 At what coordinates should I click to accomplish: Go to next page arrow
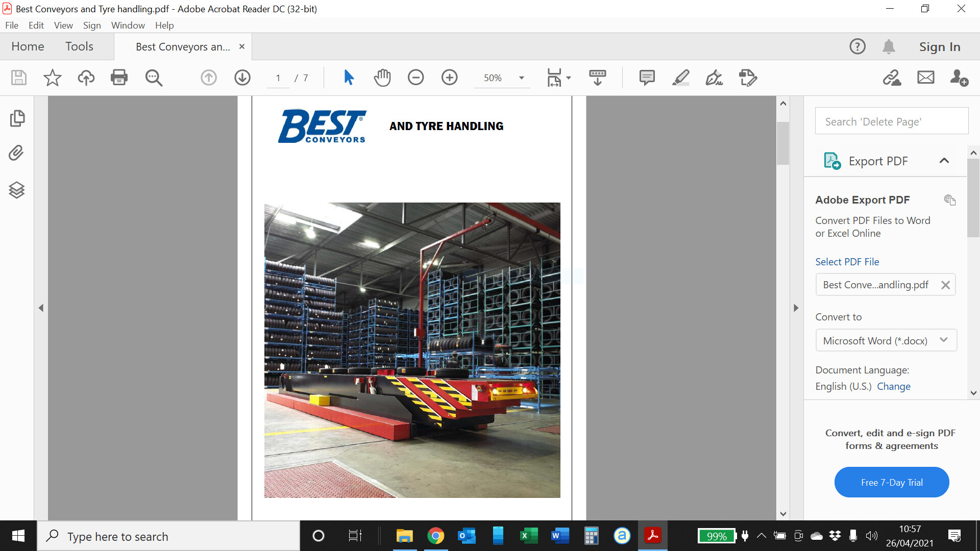point(242,78)
